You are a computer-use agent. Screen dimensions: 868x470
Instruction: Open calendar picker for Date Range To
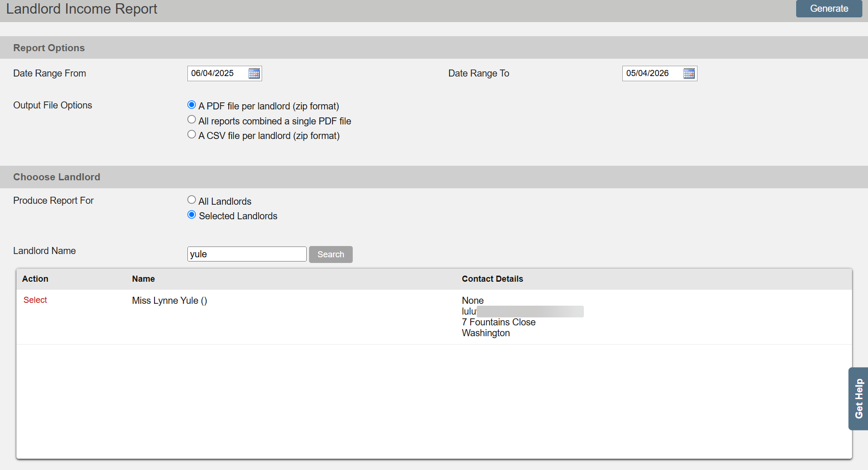click(689, 73)
